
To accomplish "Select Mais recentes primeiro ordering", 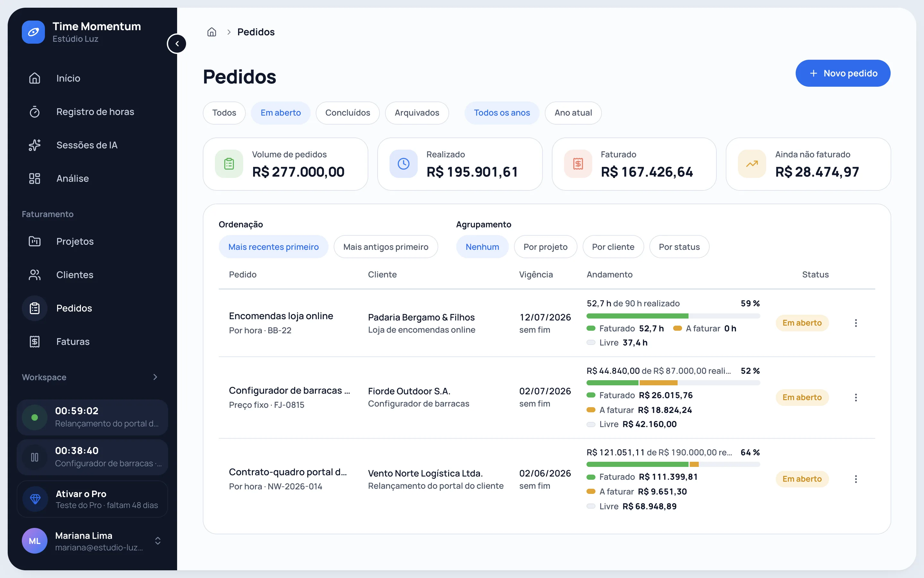I will click(x=273, y=247).
